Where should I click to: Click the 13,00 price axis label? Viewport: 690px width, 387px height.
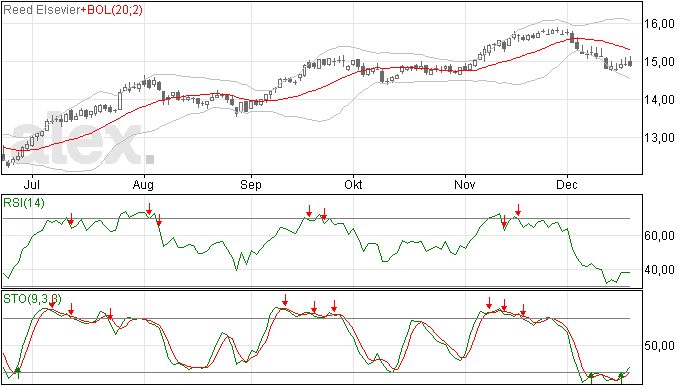pyautogui.click(x=659, y=138)
